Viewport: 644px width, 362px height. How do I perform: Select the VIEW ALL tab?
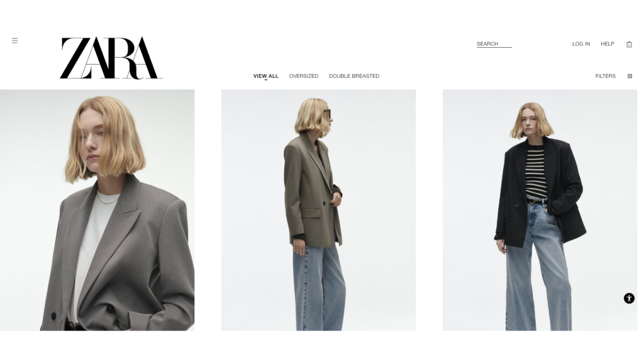pyautogui.click(x=266, y=76)
